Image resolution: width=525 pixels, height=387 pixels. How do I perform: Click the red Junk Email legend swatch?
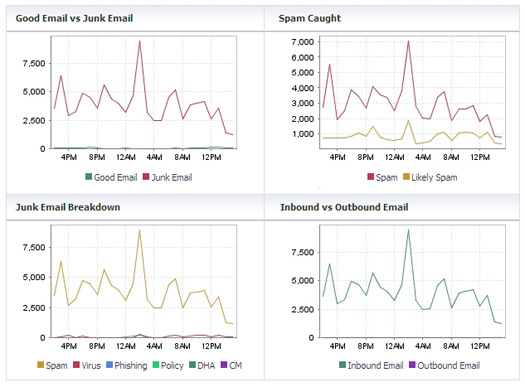(146, 176)
